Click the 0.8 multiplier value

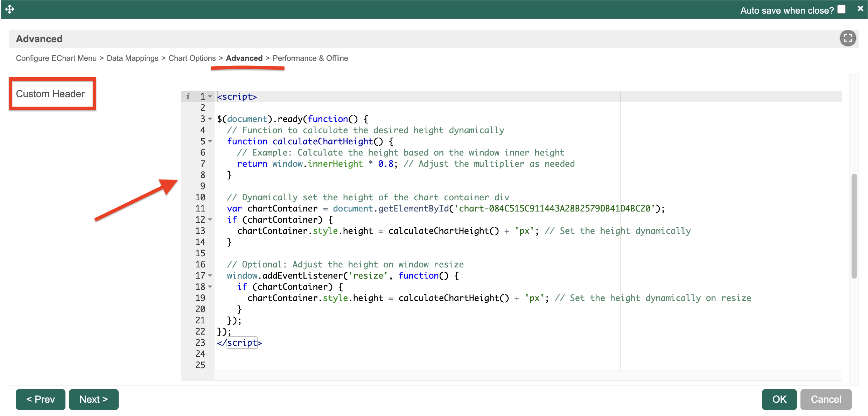(386, 164)
